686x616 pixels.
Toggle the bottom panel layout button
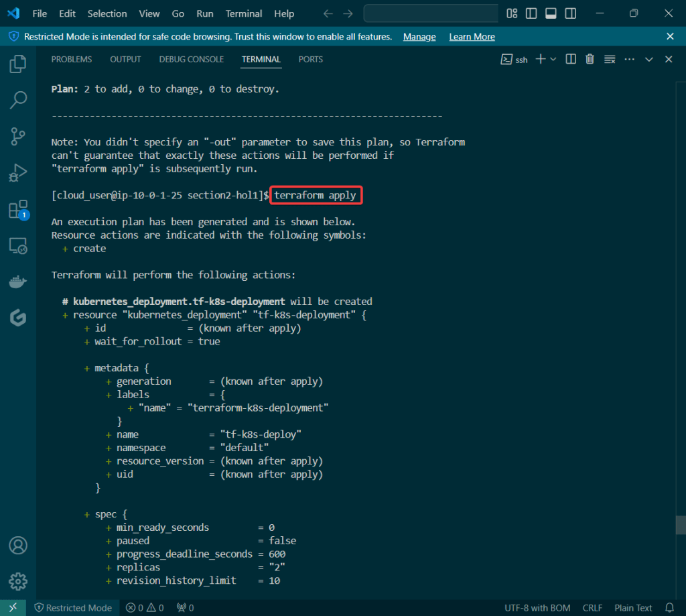551,13
